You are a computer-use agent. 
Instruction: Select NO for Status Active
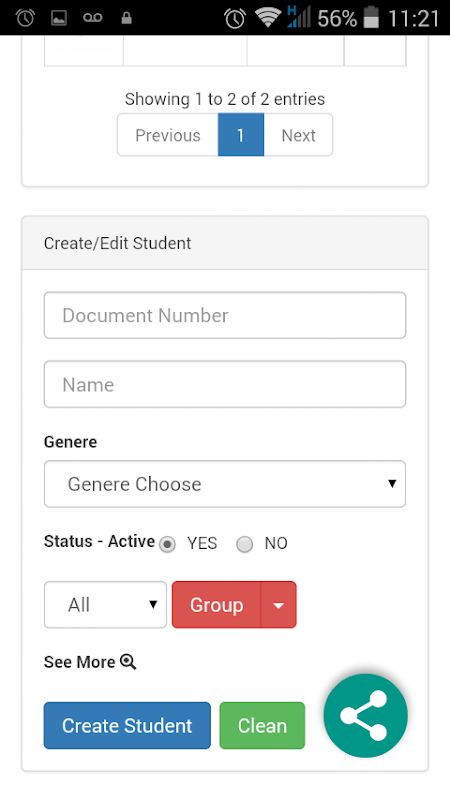(x=244, y=544)
